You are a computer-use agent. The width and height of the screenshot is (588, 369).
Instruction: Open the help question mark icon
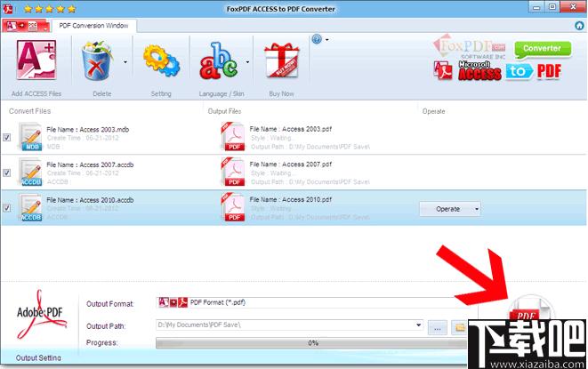click(317, 38)
